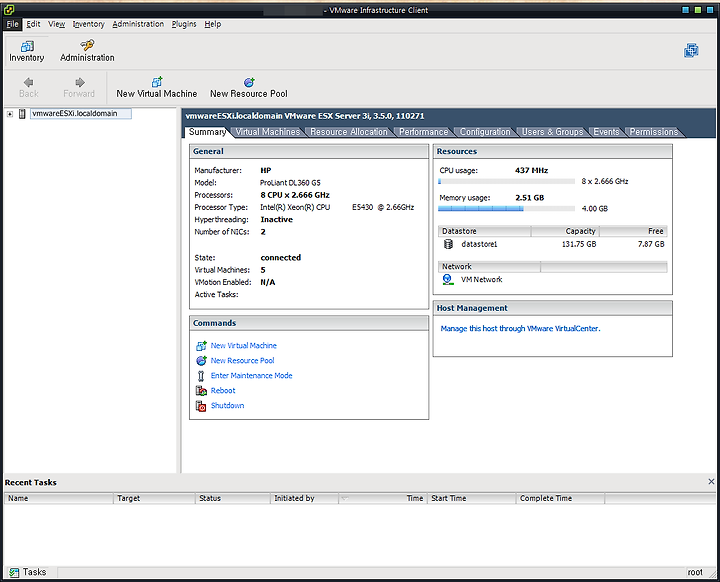Click the New Virtual Machine toolbar icon
720x582 pixels.
[x=157, y=82]
